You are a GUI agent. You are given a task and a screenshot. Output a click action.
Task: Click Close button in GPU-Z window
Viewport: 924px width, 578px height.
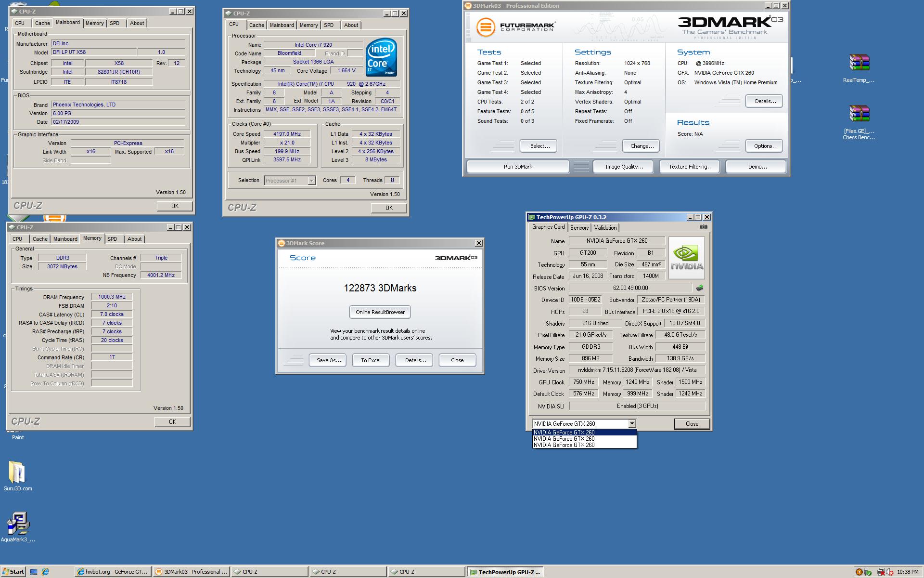coord(692,424)
